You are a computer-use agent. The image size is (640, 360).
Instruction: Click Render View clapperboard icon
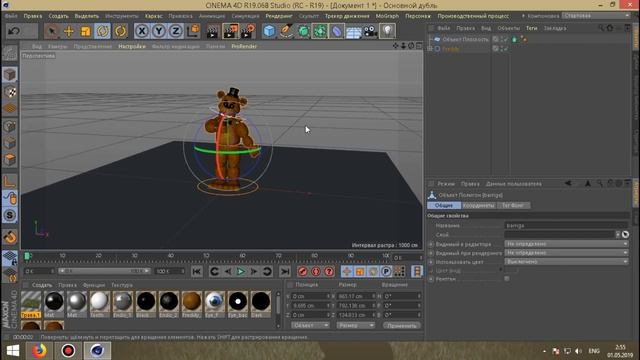pos(212,31)
